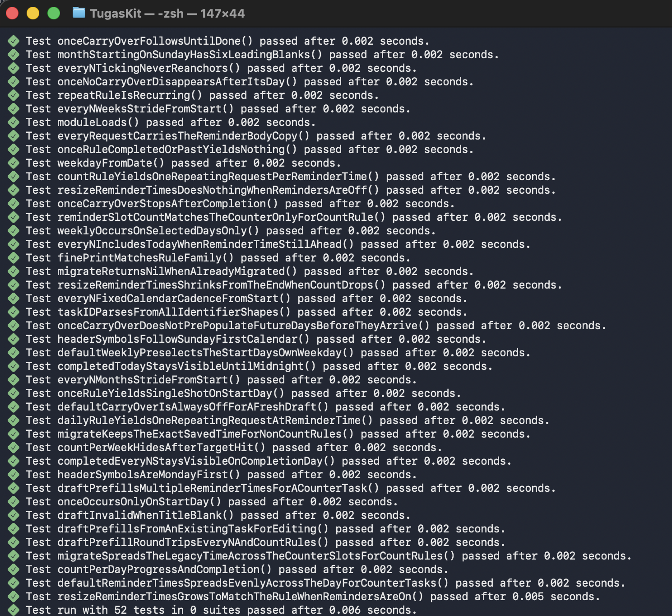This screenshot has height=616, width=672.
Task: Click the text 'onceRuleYieldsSingleShotOnStartDay()'
Action: tap(171, 393)
